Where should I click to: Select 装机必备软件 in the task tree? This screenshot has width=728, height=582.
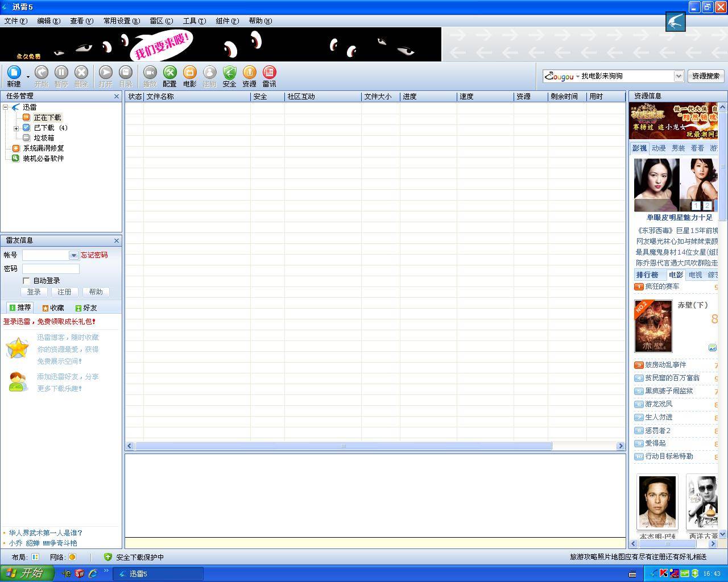[43, 159]
